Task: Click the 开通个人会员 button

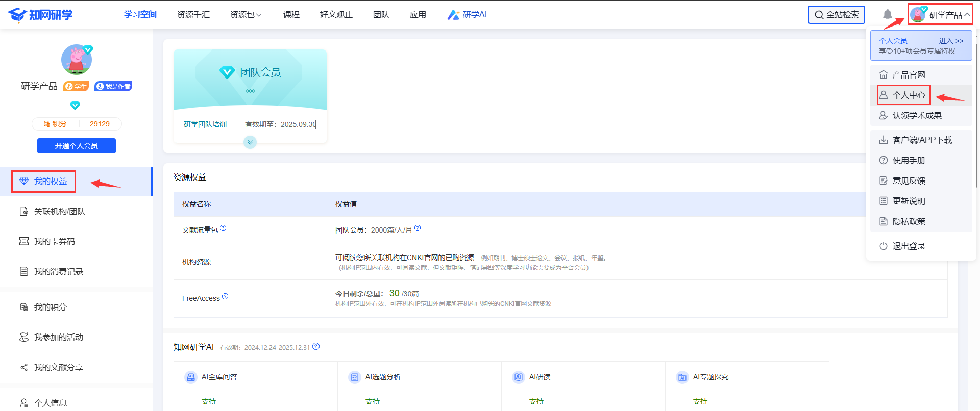Action: tap(77, 146)
